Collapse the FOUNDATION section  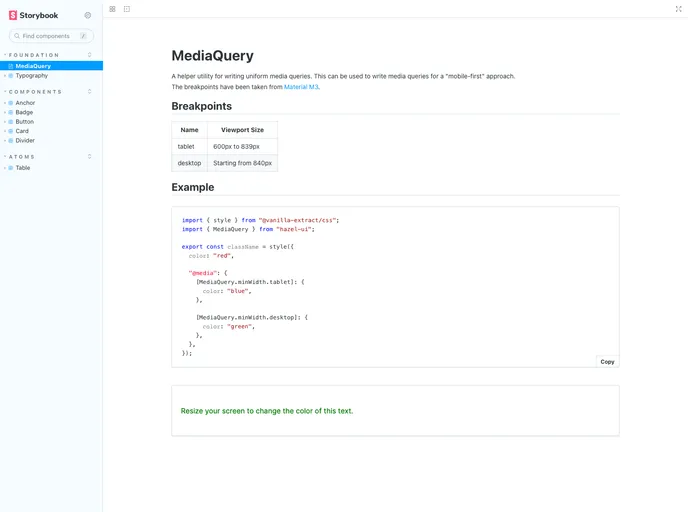click(34, 55)
